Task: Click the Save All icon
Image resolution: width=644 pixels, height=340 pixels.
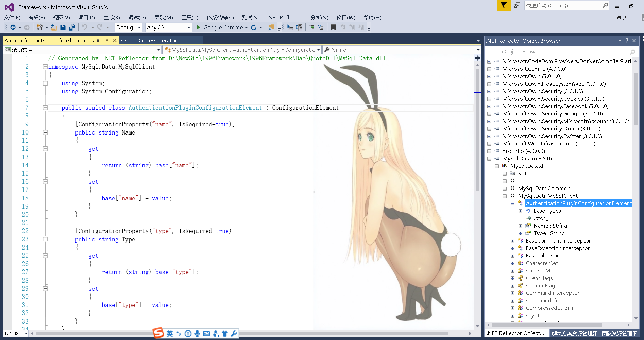Action: 72,28
